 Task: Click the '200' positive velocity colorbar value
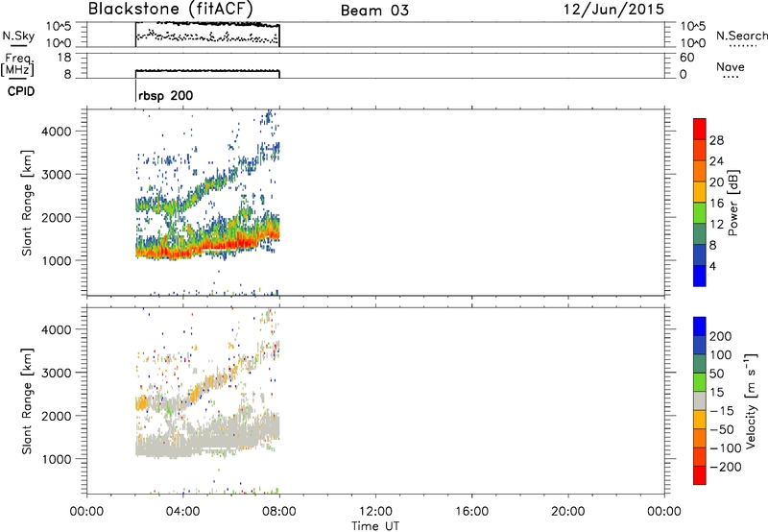pyautogui.click(x=721, y=336)
